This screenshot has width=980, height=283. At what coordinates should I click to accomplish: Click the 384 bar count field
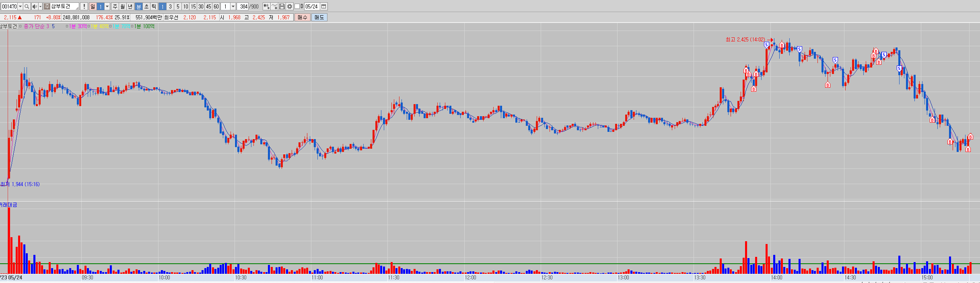pyautogui.click(x=243, y=6)
